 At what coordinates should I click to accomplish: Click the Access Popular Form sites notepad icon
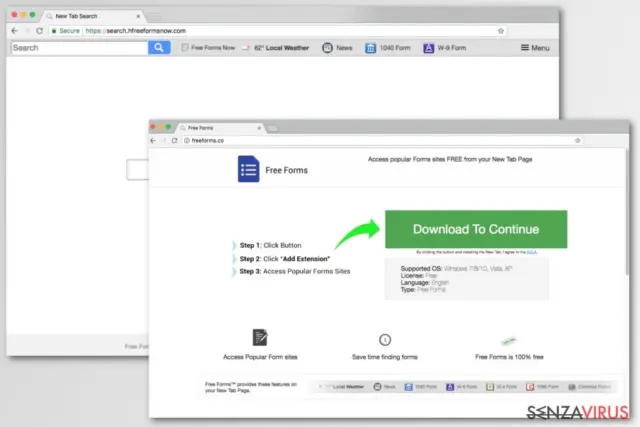(260, 338)
